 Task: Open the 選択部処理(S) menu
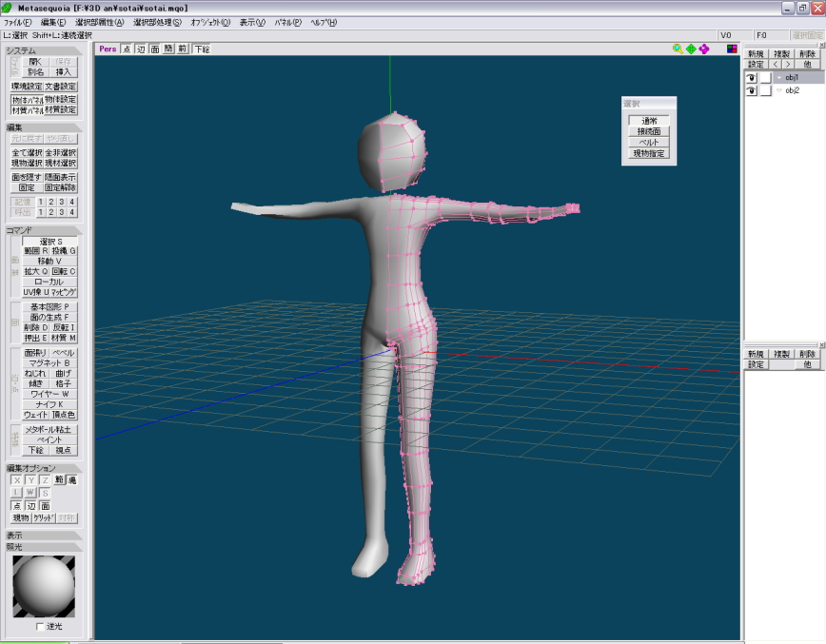pyautogui.click(x=157, y=22)
